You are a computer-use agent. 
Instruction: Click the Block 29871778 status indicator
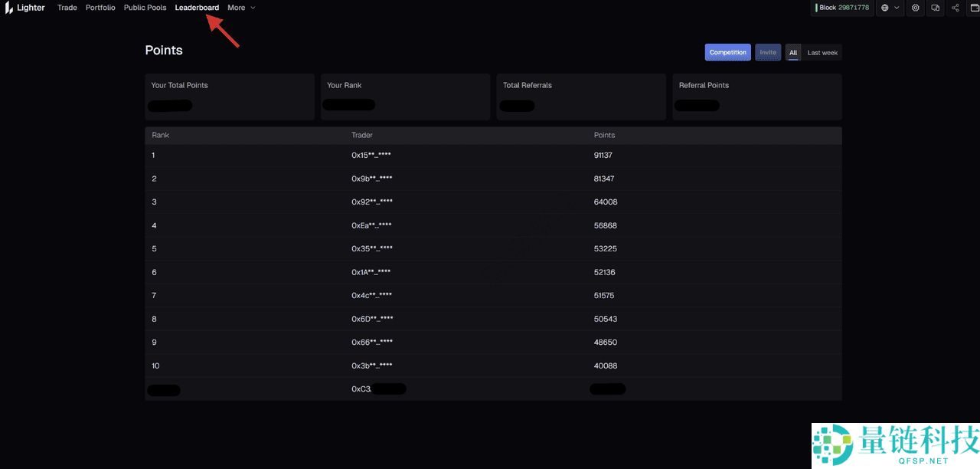point(842,8)
